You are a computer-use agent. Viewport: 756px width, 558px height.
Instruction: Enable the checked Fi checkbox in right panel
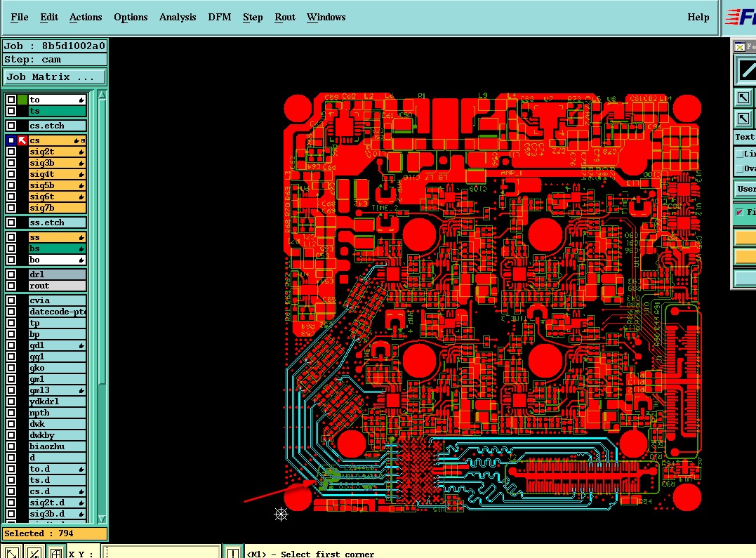(x=740, y=212)
